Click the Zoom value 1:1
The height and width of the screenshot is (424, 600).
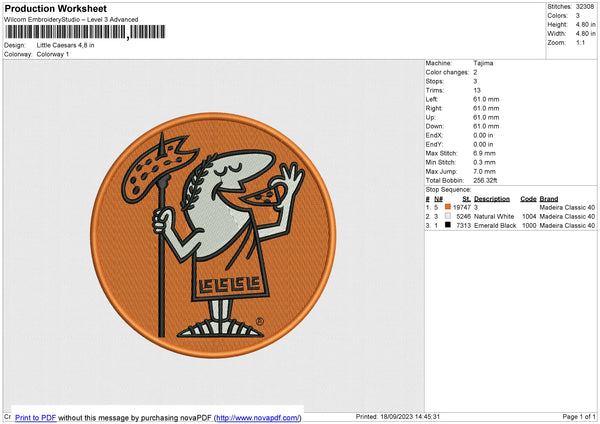pyautogui.click(x=580, y=42)
